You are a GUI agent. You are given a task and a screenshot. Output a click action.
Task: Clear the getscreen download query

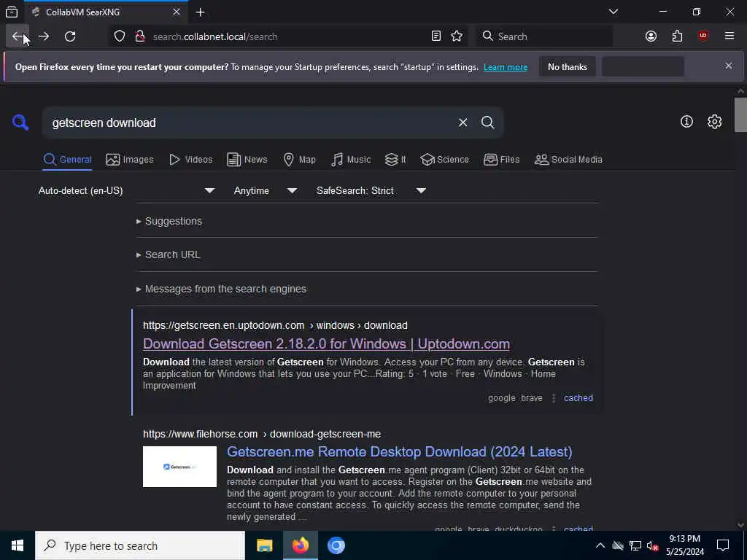[x=462, y=122]
